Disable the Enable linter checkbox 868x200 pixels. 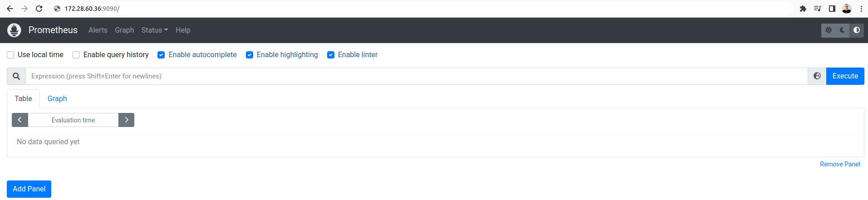pyautogui.click(x=331, y=55)
